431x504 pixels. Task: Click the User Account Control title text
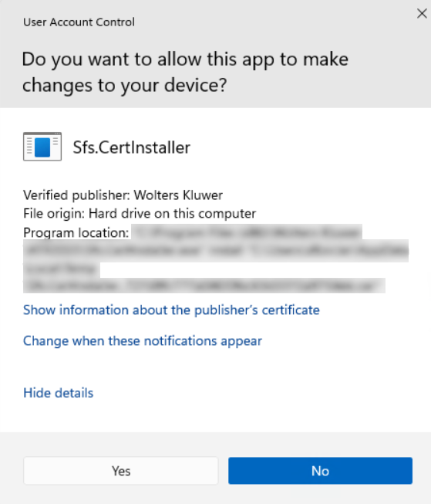79,22
